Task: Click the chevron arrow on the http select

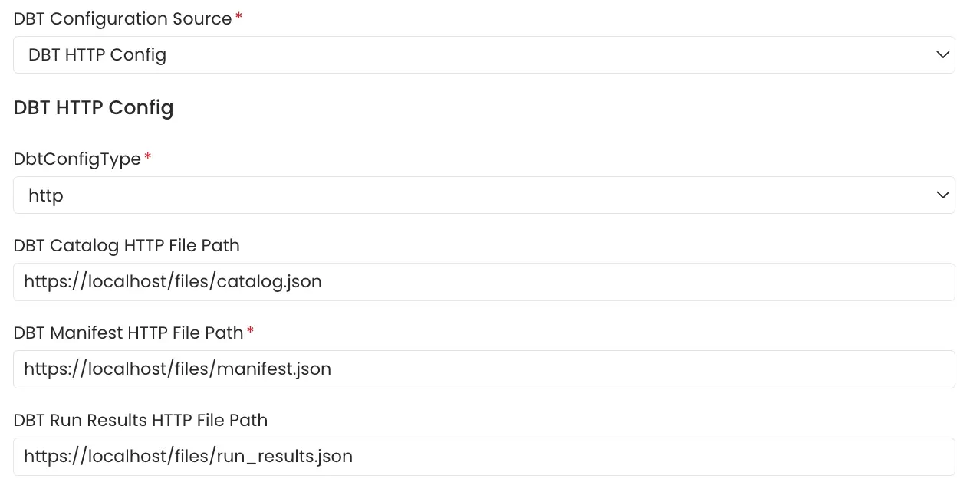Action: click(942, 195)
